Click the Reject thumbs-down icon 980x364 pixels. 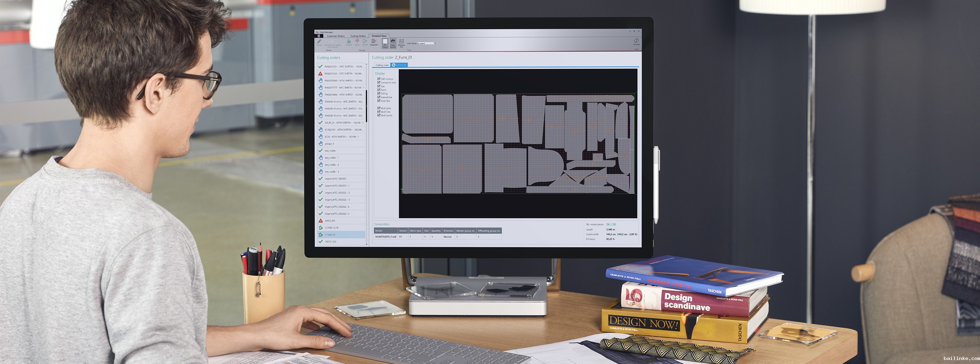pos(357,42)
